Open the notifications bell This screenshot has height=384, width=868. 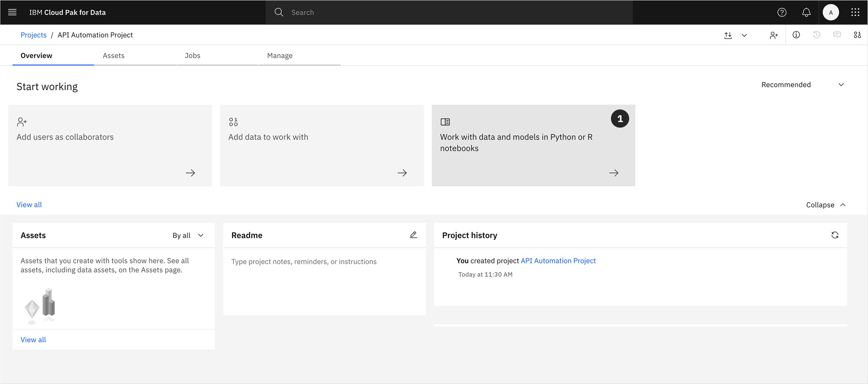pyautogui.click(x=806, y=12)
